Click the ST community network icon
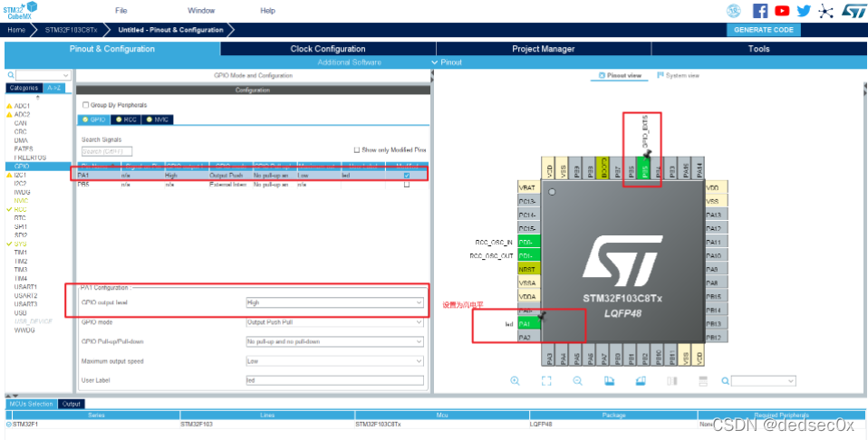Image resolution: width=868 pixels, height=440 pixels. tap(825, 11)
